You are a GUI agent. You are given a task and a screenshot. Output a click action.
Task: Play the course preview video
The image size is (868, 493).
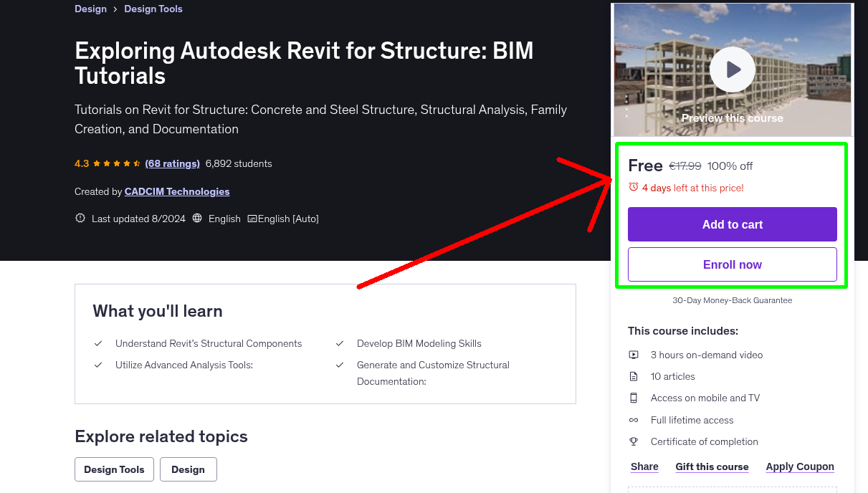732,69
